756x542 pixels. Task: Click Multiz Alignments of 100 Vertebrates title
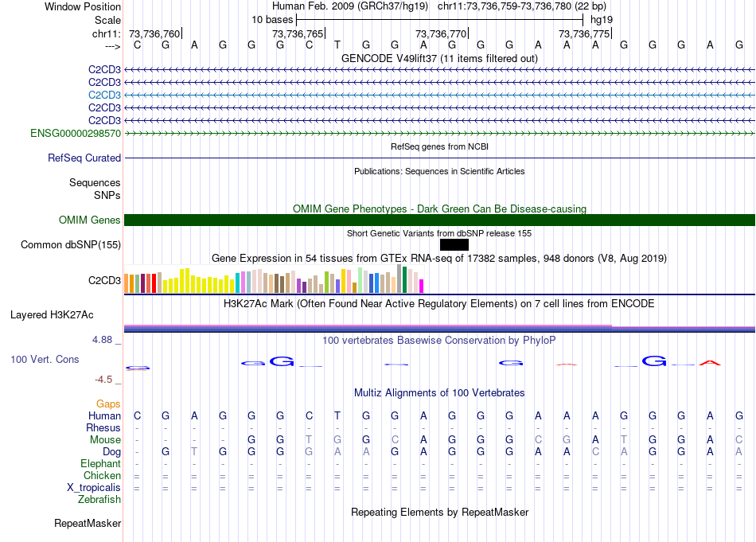[x=439, y=392]
